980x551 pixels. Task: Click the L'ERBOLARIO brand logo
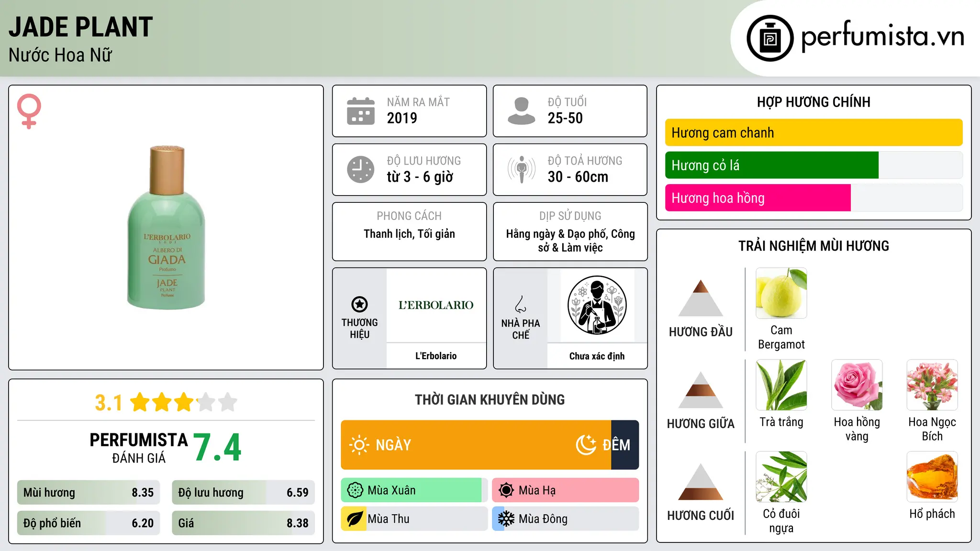[436, 305]
